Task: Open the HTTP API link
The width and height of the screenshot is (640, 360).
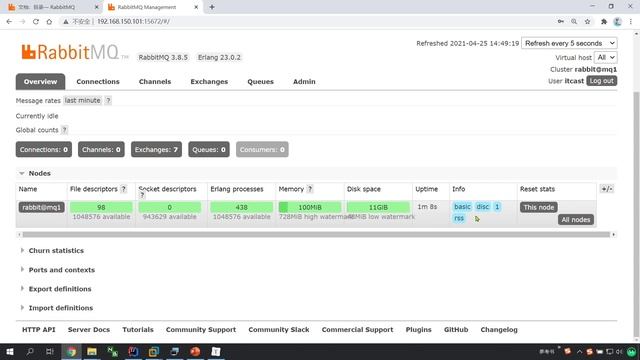Action: click(x=38, y=330)
